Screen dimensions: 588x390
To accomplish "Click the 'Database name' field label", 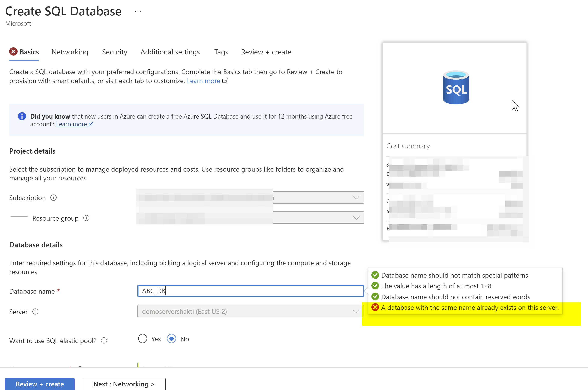I will [x=32, y=291].
